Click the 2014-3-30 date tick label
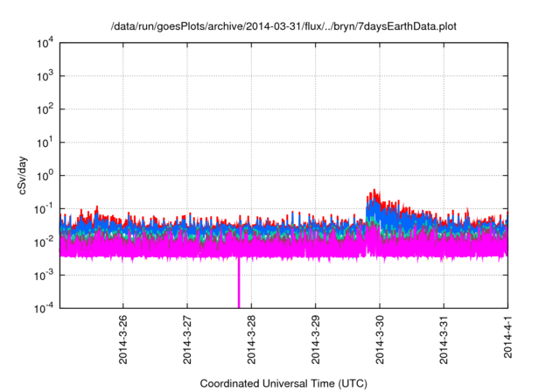This screenshot has height=392, width=560. point(380,339)
